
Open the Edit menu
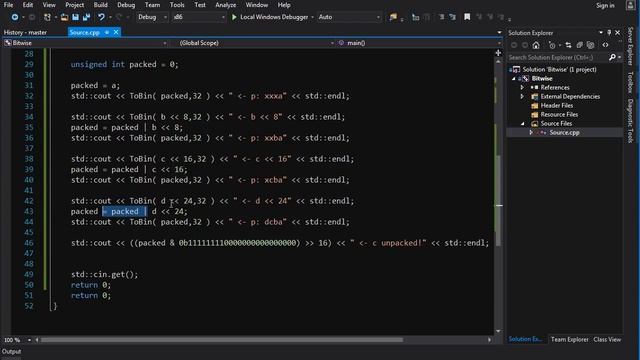click(28, 5)
